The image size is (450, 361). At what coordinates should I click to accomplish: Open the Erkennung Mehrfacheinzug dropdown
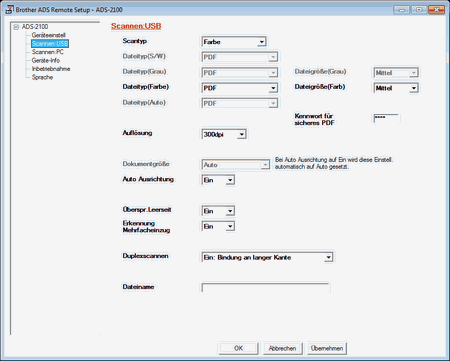218,226
